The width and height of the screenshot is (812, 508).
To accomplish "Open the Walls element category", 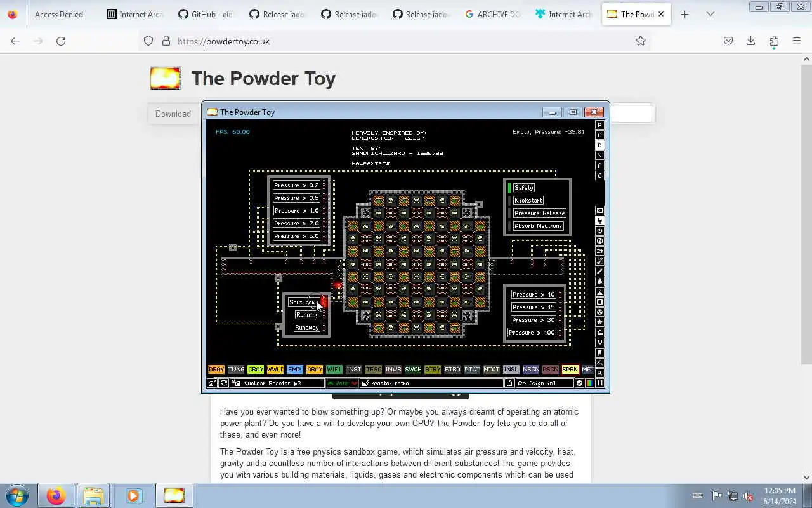I will pos(599,211).
